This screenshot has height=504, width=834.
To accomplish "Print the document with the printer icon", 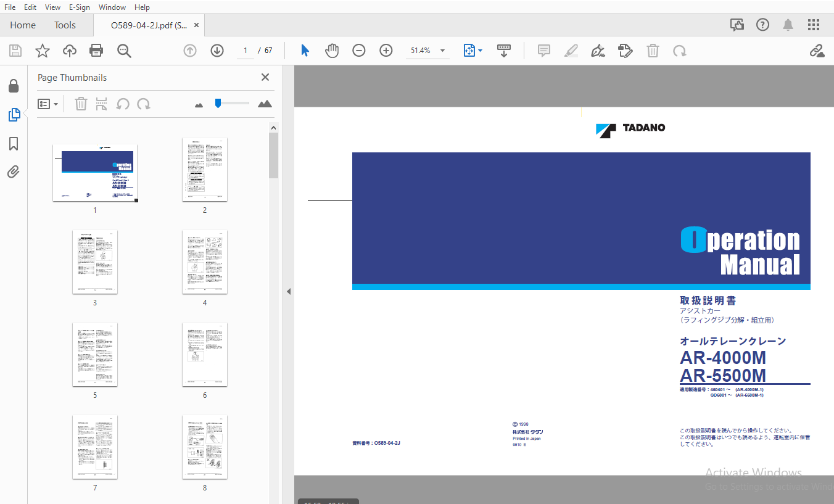I will (x=96, y=51).
